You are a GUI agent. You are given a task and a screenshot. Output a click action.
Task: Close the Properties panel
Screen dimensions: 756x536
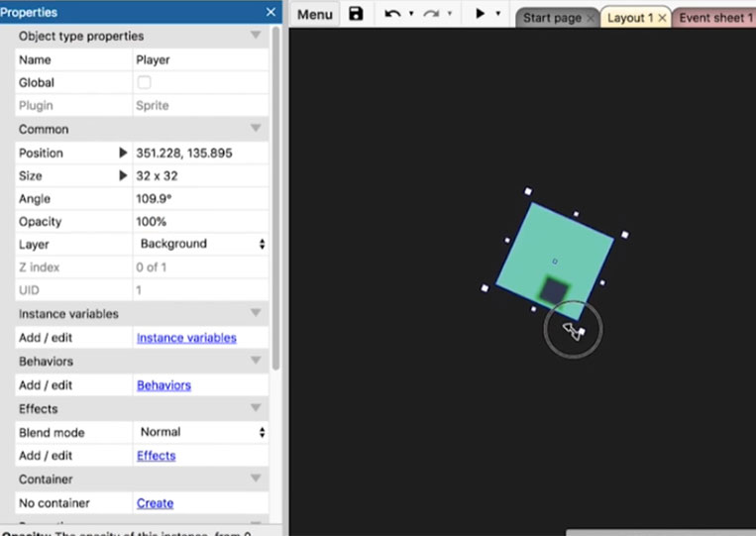270,12
